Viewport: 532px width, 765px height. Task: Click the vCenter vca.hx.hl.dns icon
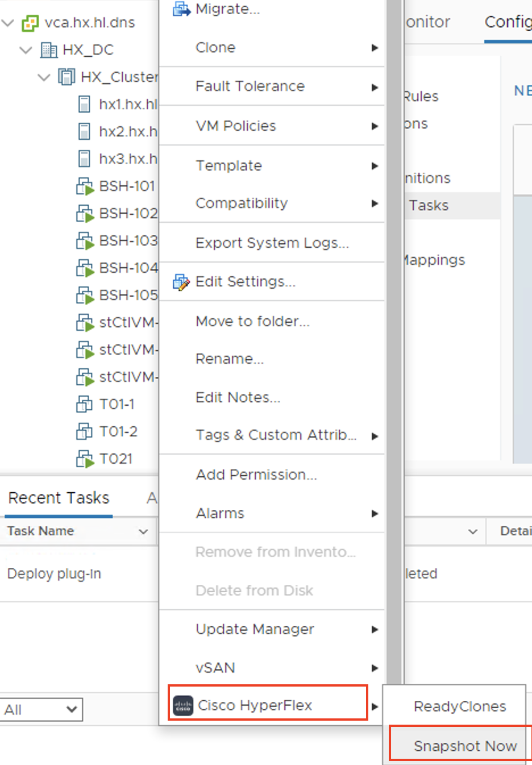pyautogui.click(x=30, y=23)
